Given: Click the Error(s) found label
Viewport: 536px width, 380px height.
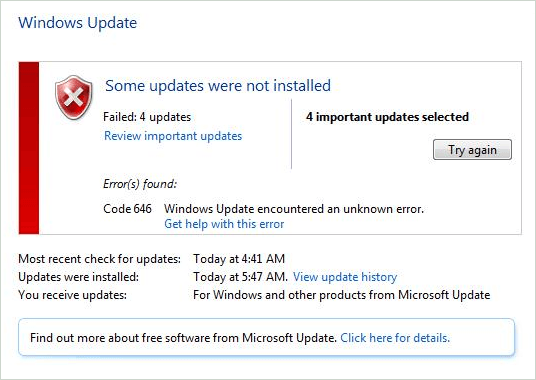Looking at the screenshot, I should pyautogui.click(x=140, y=184).
